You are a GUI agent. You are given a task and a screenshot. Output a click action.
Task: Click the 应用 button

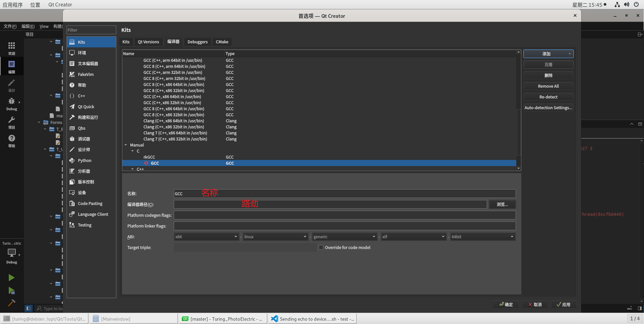pos(564,305)
